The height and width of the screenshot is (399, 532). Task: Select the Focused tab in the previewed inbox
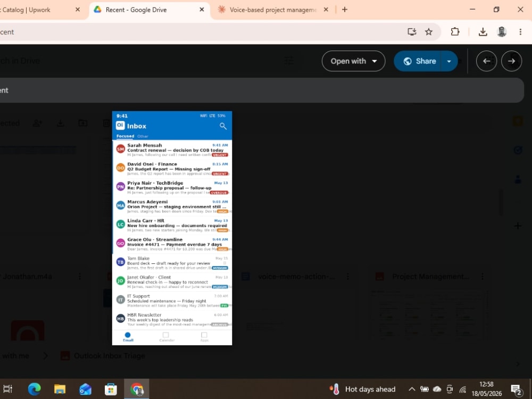coord(125,136)
